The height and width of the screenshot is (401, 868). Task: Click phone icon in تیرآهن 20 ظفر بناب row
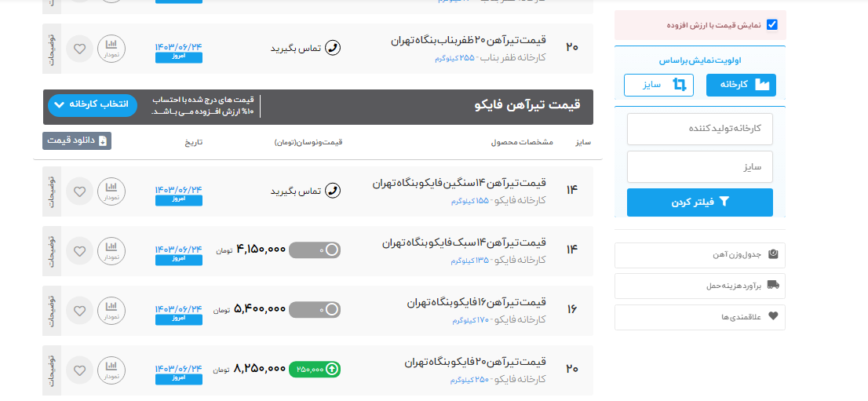(x=333, y=48)
